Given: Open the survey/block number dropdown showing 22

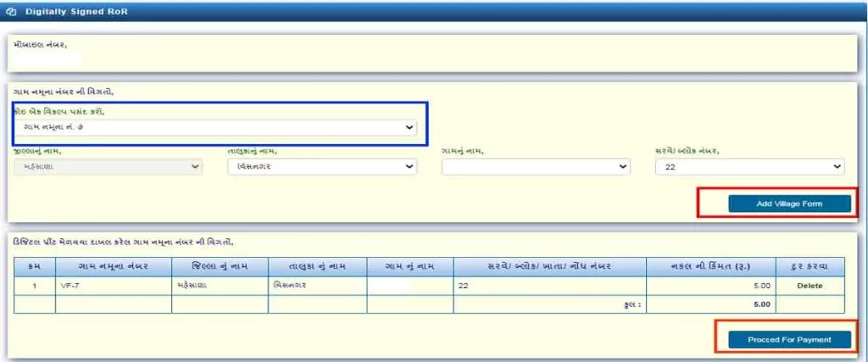Looking at the screenshot, I should coord(750,167).
